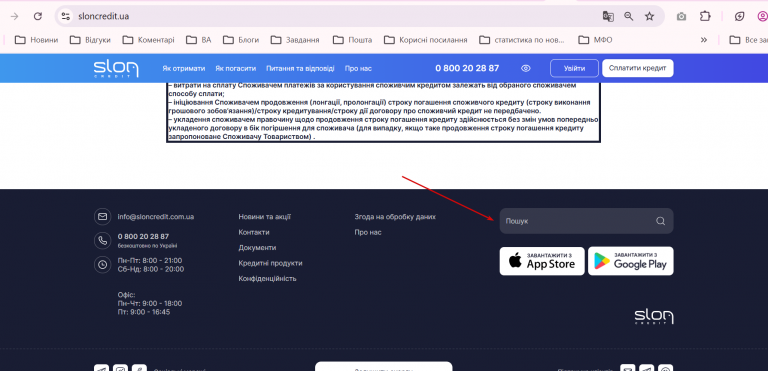This screenshot has height=371, width=768.
Task: Click Пт: 9:00 - 16:45 office hours
Action: click(x=144, y=312)
